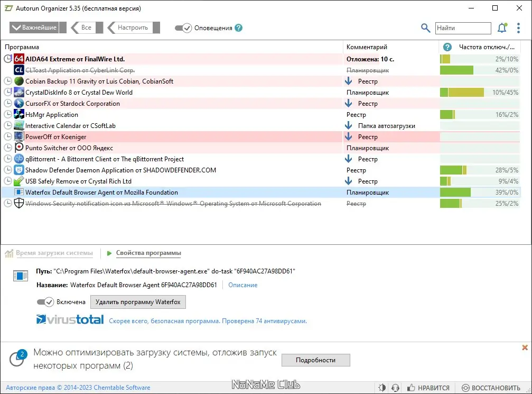Screen dimensions: 532x394
Task: Click the PowerOff от Koeniger icon
Action: pos(18,136)
